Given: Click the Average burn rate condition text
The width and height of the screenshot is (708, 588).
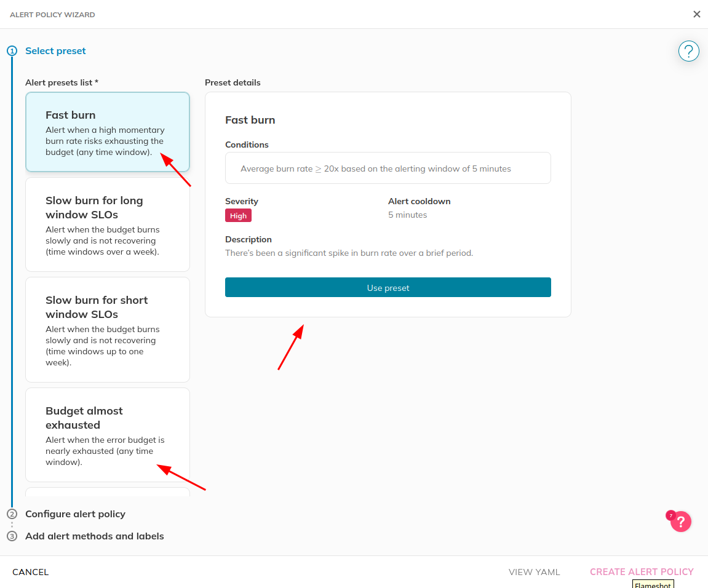Looking at the screenshot, I should coord(376,169).
